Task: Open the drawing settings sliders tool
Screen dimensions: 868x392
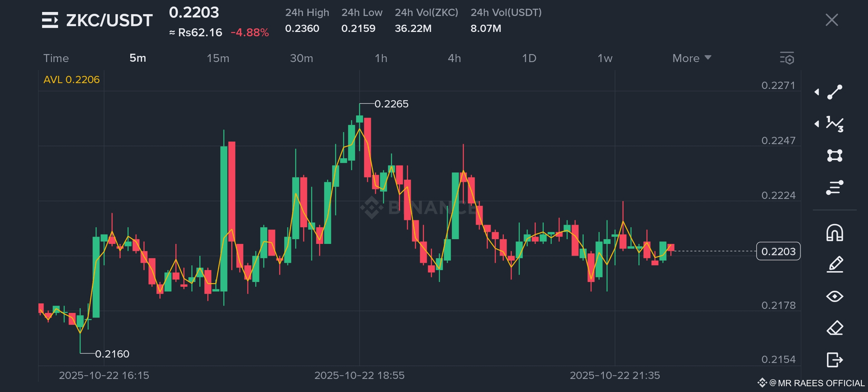Action: [x=835, y=187]
